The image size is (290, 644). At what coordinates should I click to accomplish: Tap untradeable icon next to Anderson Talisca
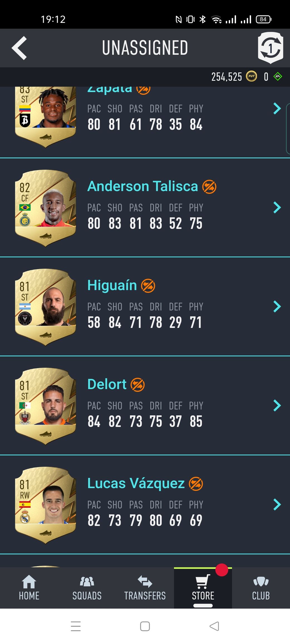tap(209, 187)
